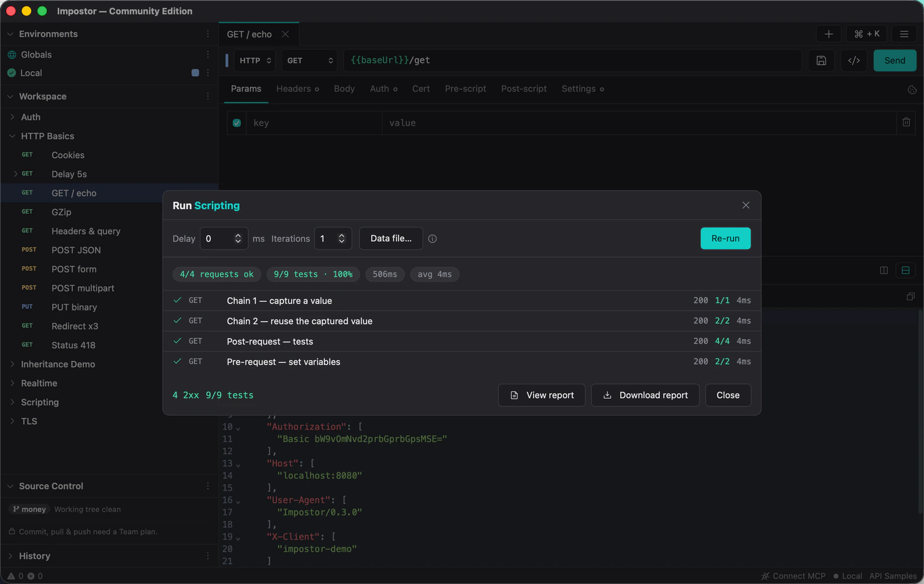Expand the Inheritance Demo folder
The width and height of the screenshot is (924, 584).
click(x=12, y=364)
